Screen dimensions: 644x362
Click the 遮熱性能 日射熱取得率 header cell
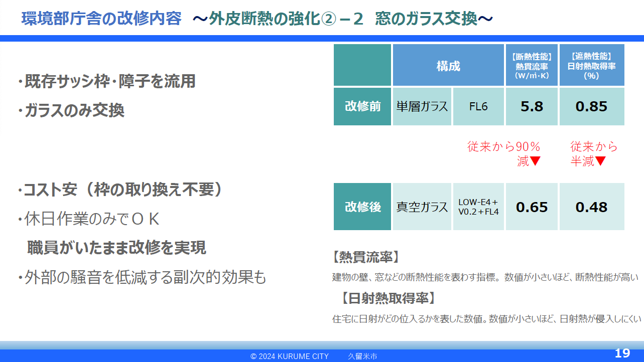pos(592,65)
